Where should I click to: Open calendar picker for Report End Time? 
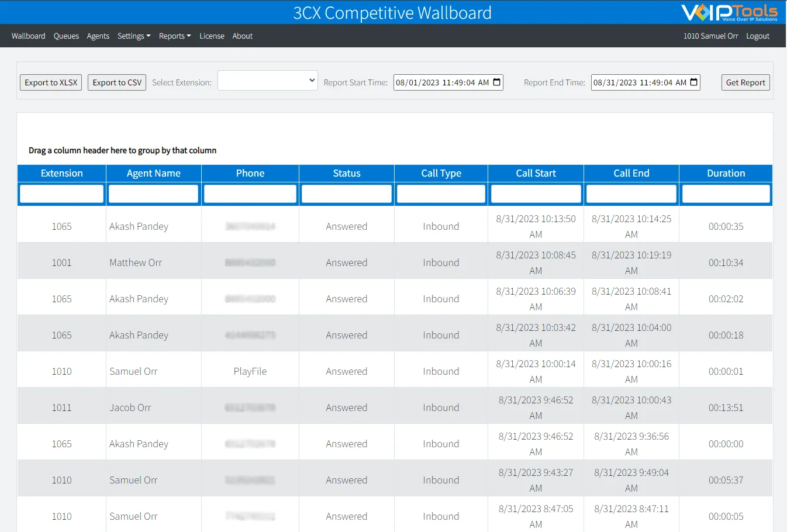[694, 82]
